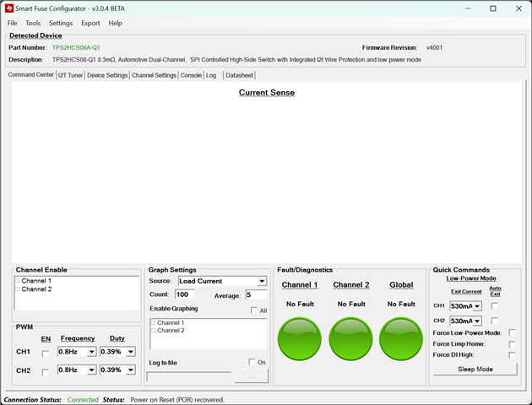Viewport: 532px width, 405px height.
Task: Enable graphing for Channel 1
Action: [154, 322]
